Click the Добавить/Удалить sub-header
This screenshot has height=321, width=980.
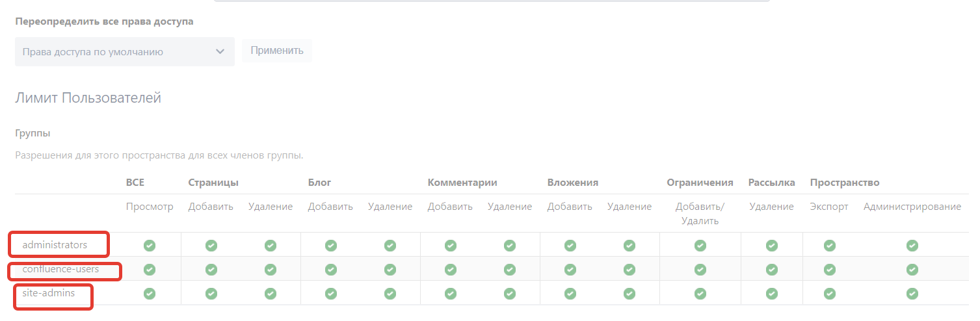click(700, 214)
